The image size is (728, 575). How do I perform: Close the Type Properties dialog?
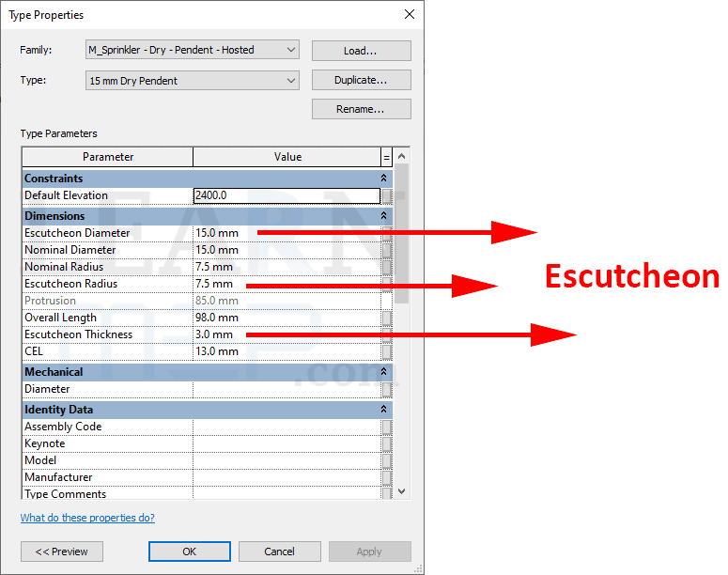pyautogui.click(x=409, y=14)
